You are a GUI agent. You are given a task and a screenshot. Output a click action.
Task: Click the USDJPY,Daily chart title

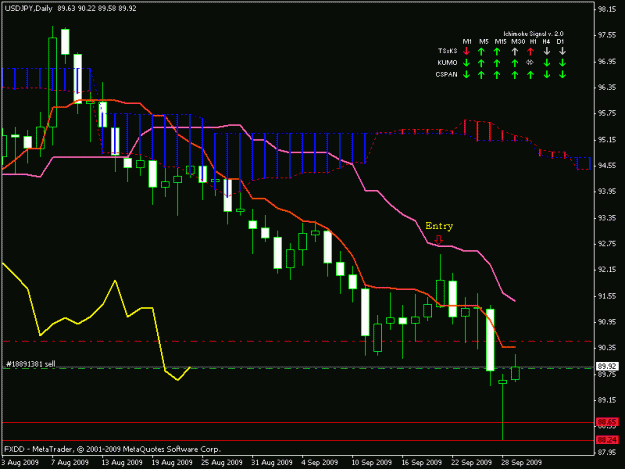[29, 8]
